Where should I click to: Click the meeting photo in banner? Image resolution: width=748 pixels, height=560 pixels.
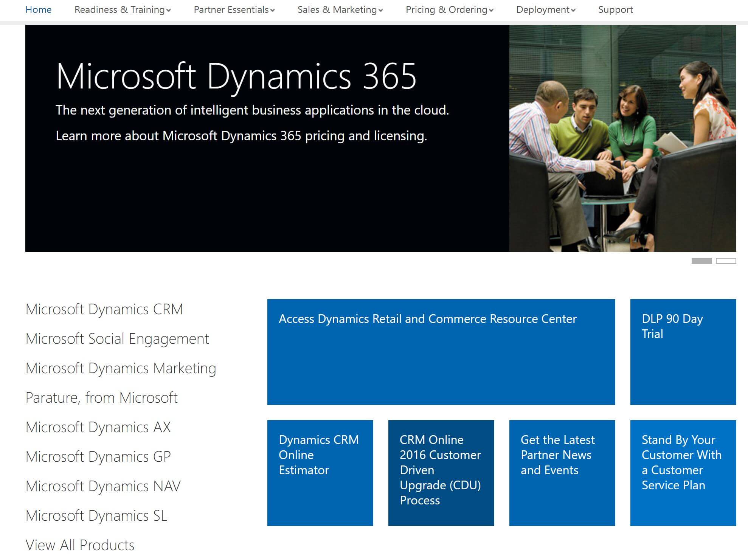point(622,138)
